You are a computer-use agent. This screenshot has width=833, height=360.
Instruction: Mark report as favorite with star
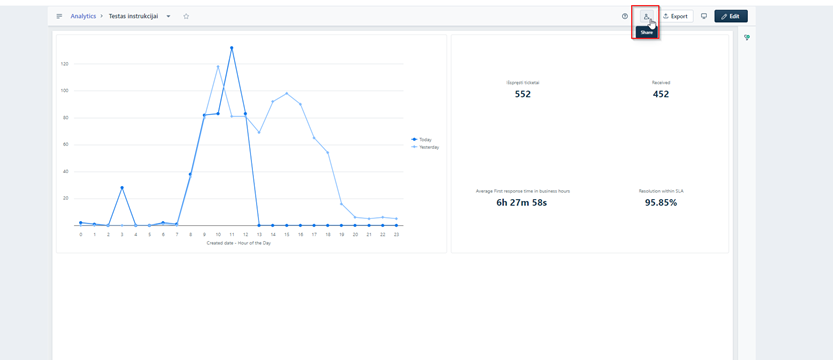pyautogui.click(x=186, y=16)
